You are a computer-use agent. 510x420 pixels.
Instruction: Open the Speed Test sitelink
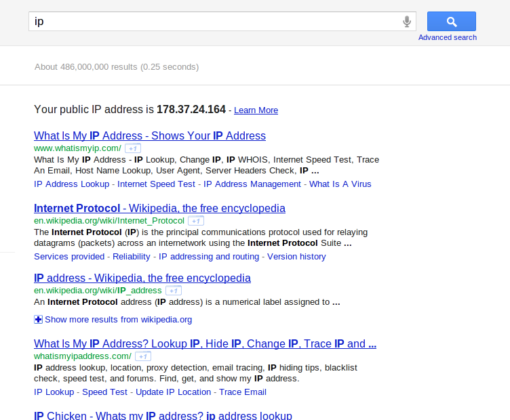pyautogui.click(x=104, y=392)
